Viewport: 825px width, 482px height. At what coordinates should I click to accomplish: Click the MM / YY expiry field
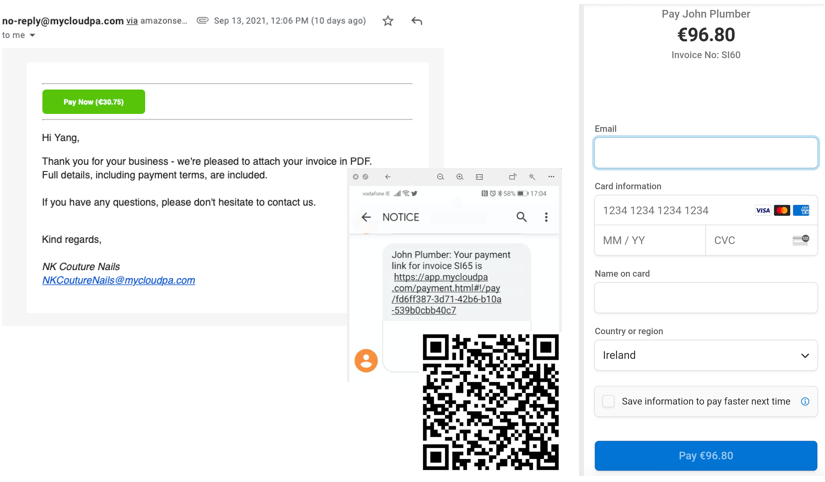point(650,240)
